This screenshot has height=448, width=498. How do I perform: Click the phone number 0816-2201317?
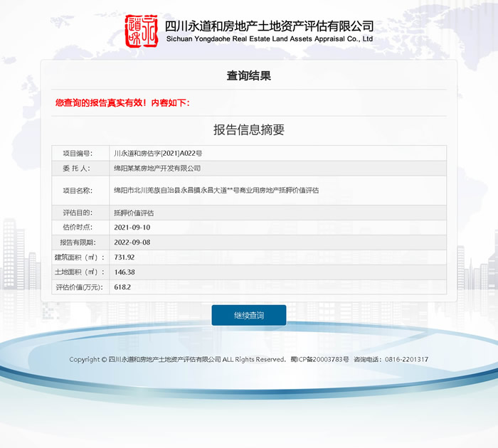pos(406,359)
